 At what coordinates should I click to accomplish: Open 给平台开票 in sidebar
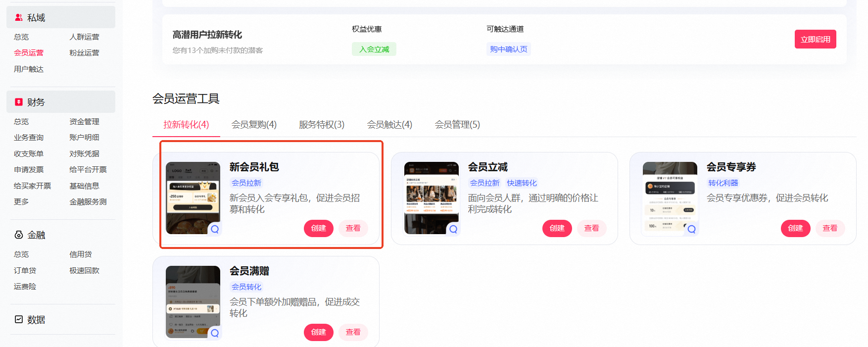point(88,170)
